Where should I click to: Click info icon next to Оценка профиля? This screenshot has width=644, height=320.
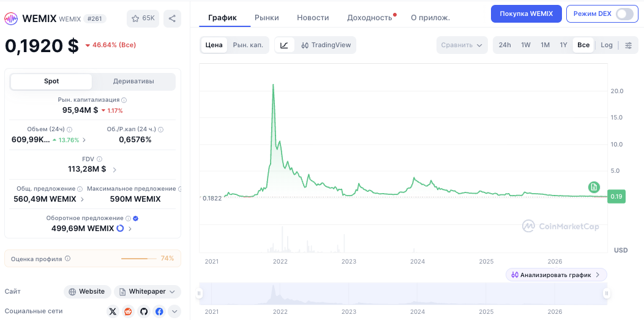tap(68, 259)
